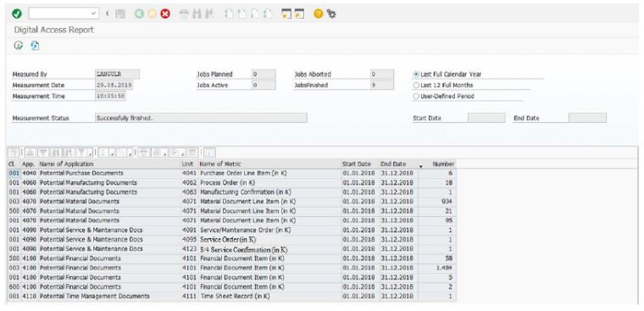Click the blue refresh document icon
Screen dimensions: 644x311
tap(35, 45)
